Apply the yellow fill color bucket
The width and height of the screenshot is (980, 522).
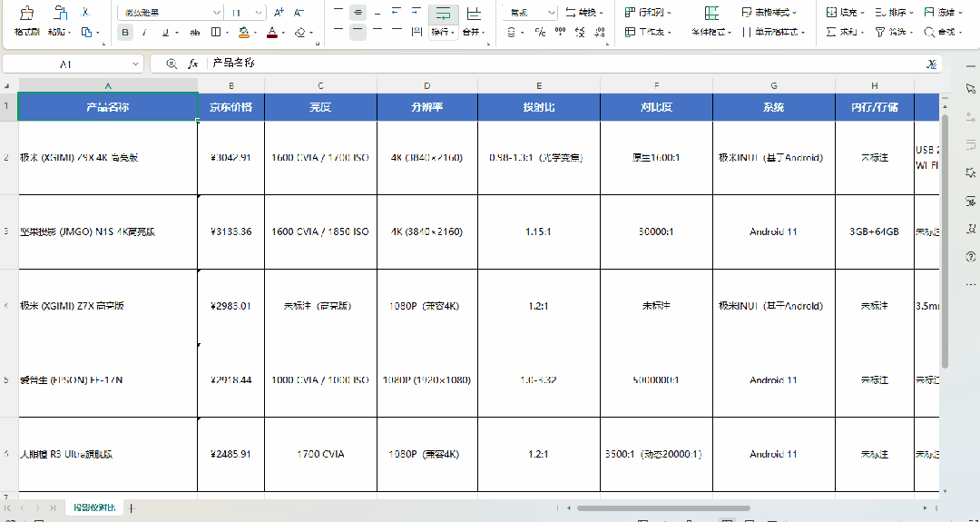point(244,33)
